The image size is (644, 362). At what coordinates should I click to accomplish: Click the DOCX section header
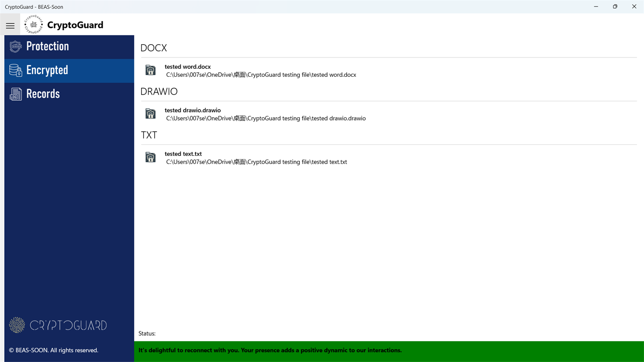point(154,47)
